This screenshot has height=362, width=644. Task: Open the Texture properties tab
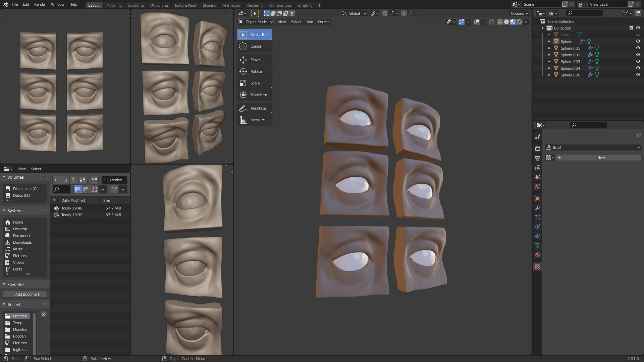[x=538, y=267]
